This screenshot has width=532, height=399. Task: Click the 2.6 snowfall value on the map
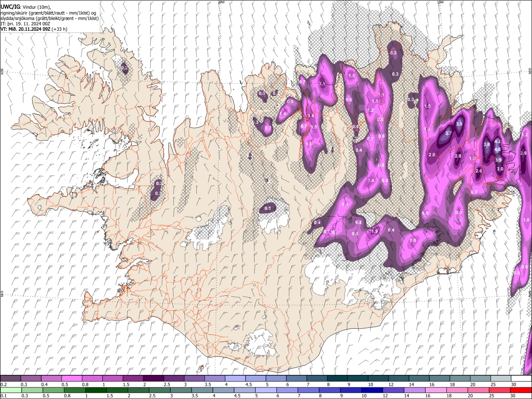[x=478, y=171]
